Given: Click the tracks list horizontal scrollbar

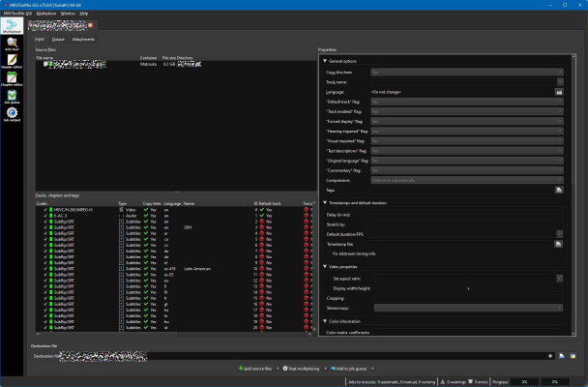Looking at the screenshot, I should coord(175,334).
